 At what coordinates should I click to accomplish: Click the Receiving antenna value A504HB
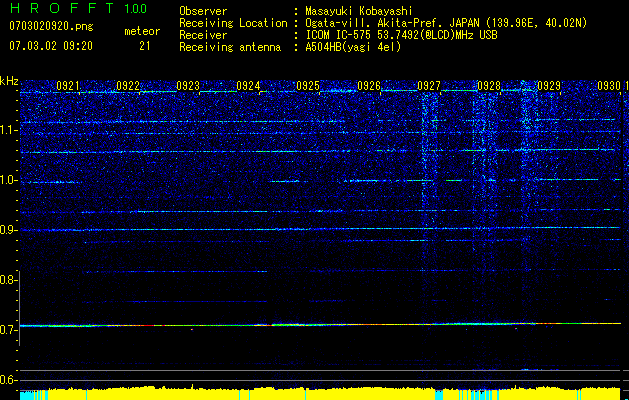[353, 47]
